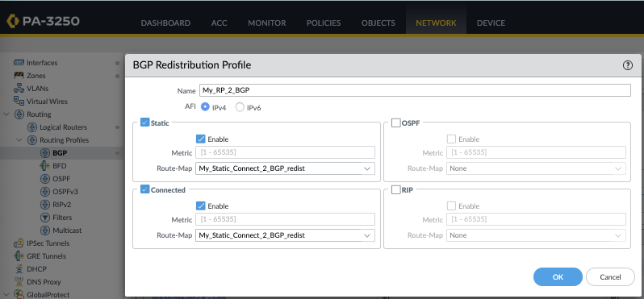644x299 pixels.
Task: Open the DEVICE tab
Action: point(491,23)
